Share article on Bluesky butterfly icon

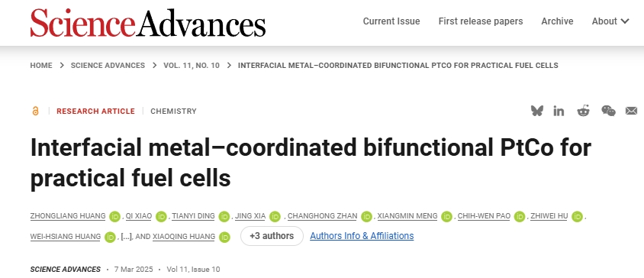[x=537, y=111]
